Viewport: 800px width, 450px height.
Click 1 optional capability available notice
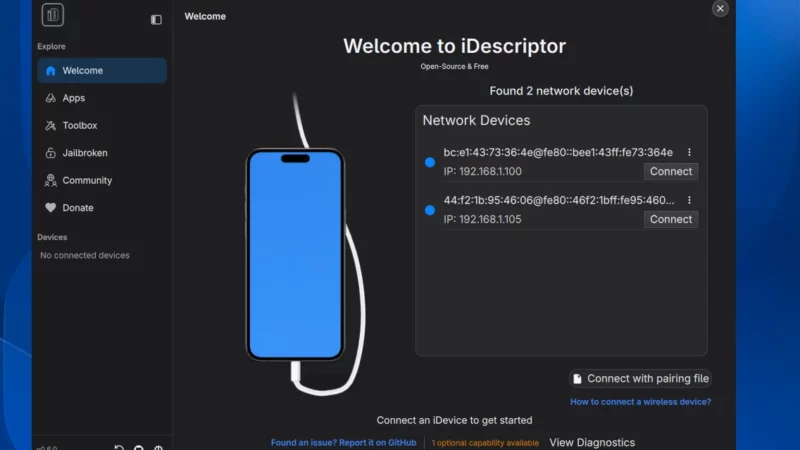pyautogui.click(x=485, y=443)
